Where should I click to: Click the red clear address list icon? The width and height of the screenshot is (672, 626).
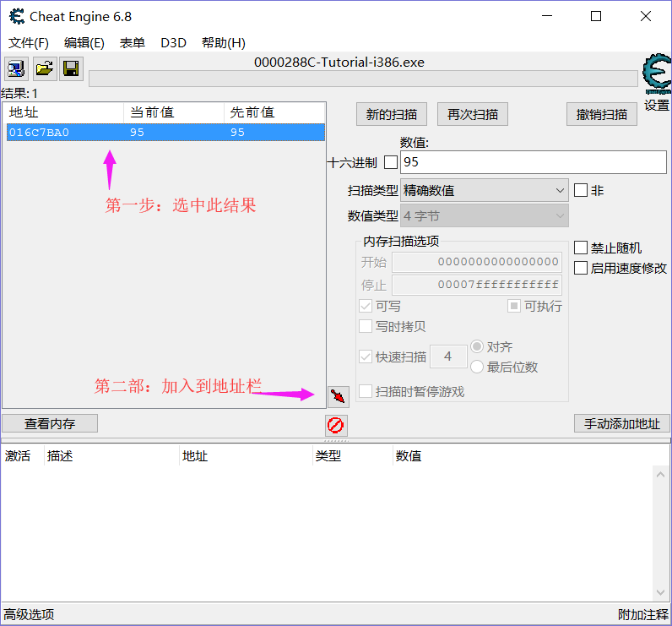point(335,425)
